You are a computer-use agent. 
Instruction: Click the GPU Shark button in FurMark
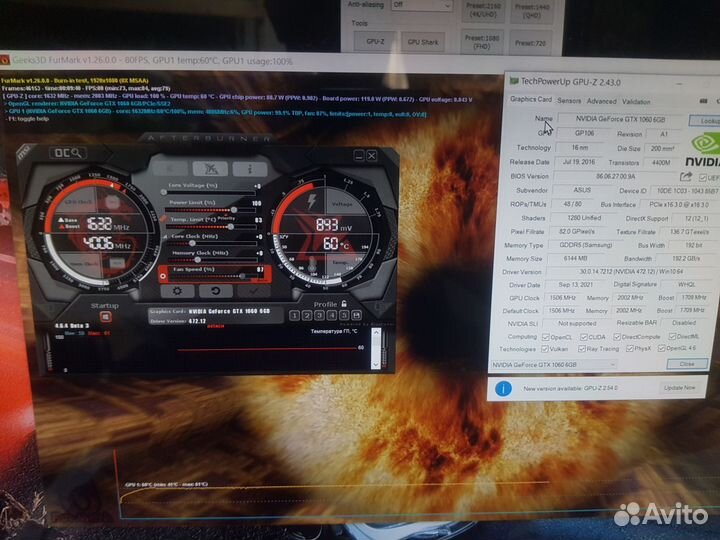[423, 42]
